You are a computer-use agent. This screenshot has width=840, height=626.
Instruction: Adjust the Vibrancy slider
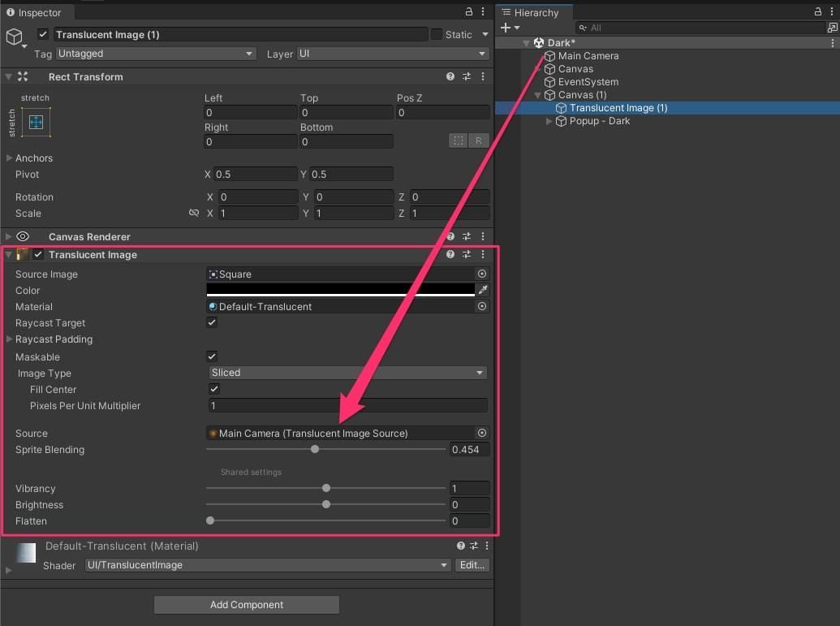(325, 488)
